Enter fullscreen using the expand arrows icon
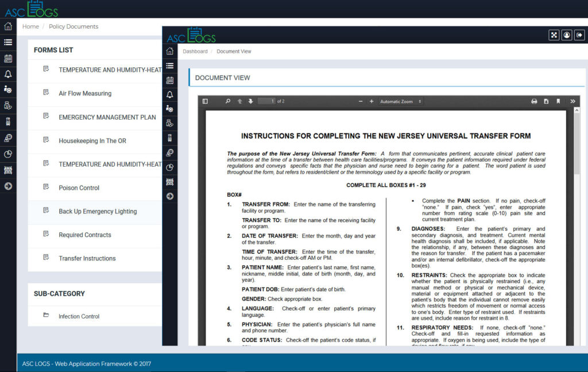Viewport: 588px width, 372px height. 554,35
